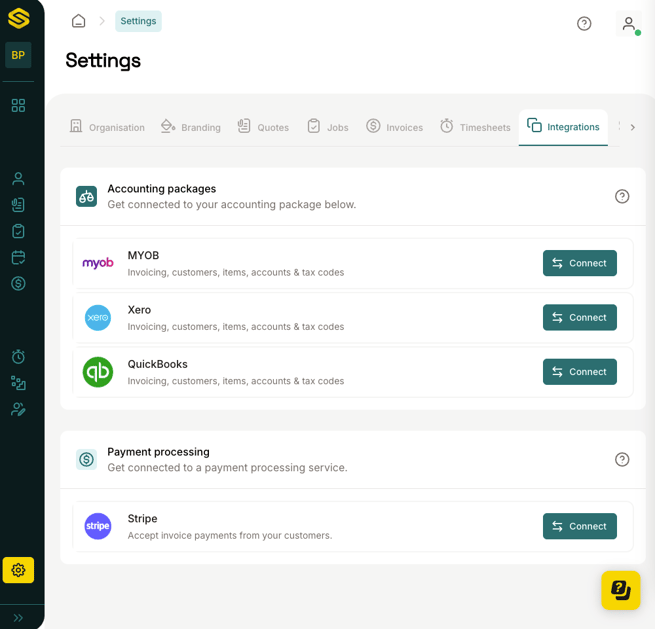This screenshot has height=629, width=655.
Task: Click the Stripe logo
Action: (x=98, y=526)
